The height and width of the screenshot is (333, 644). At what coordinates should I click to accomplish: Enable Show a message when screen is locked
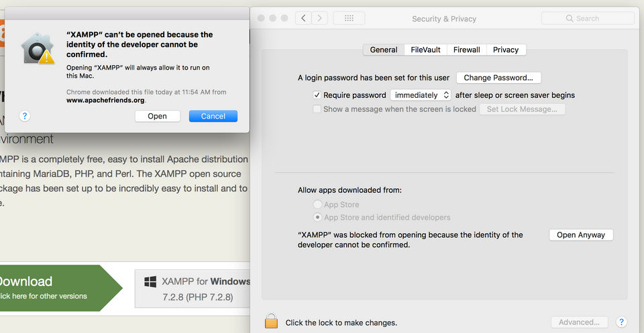pos(317,109)
